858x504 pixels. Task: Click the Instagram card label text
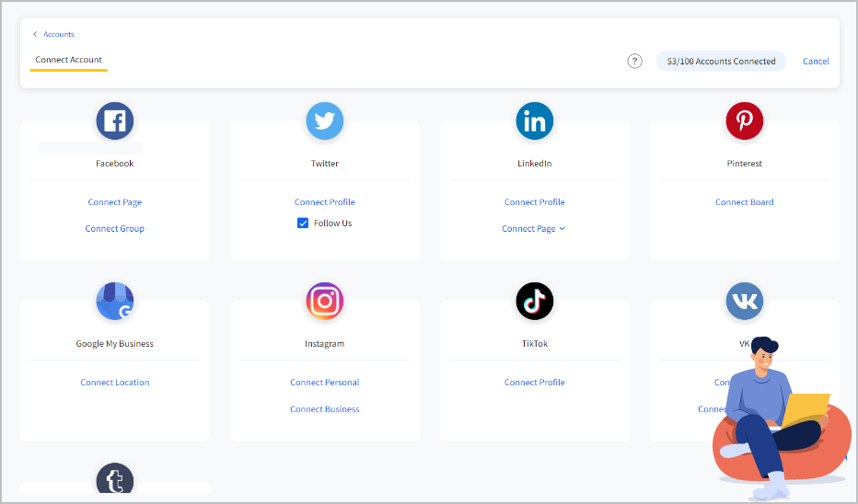pos(324,344)
